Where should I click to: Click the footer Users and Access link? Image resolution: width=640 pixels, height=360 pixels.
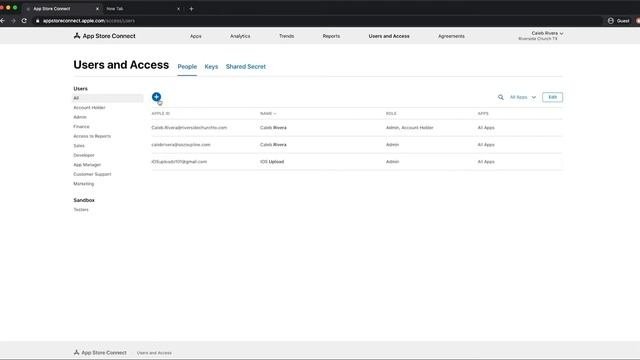(x=154, y=353)
